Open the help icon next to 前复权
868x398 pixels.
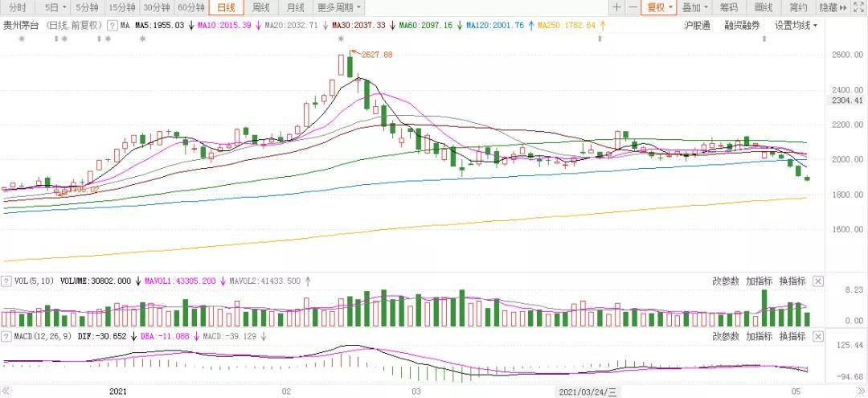(113, 26)
